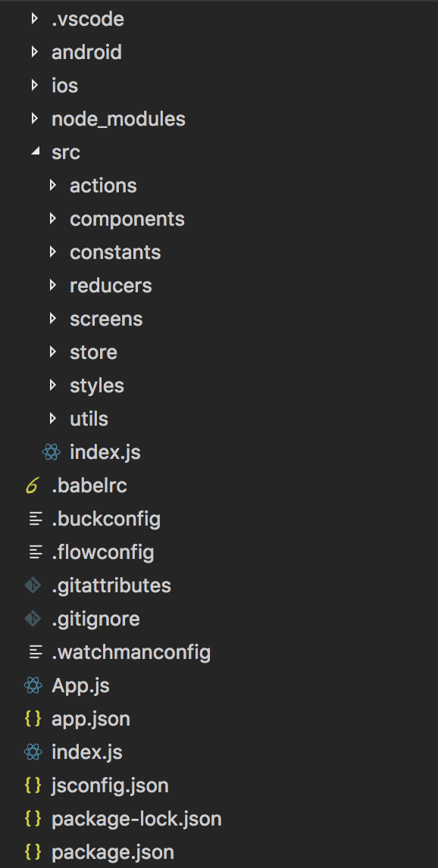Open the .buckconfig file
The width and height of the screenshot is (438, 868).
tap(106, 518)
